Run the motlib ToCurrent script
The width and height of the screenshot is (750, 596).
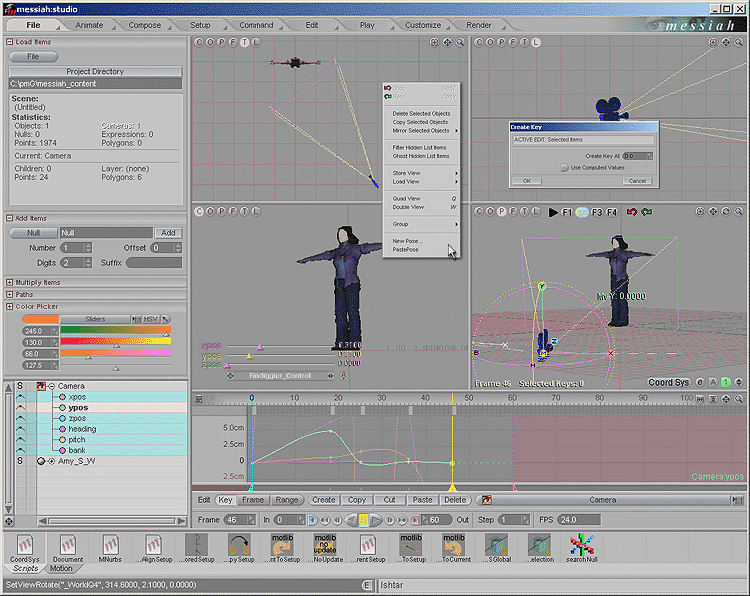pos(454,548)
